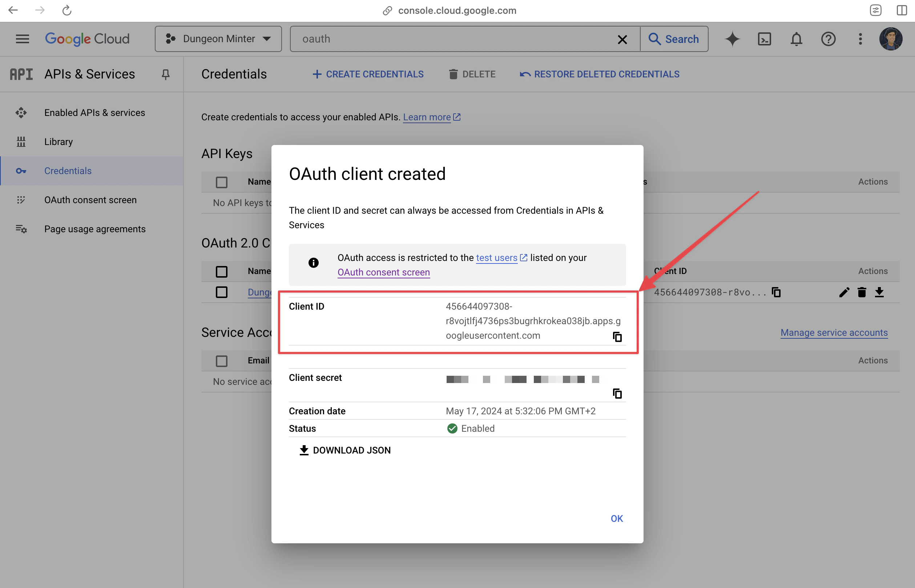The width and height of the screenshot is (915, 588).
Task: Select all Service Accounts checkbox
Action: click(221, 361)
